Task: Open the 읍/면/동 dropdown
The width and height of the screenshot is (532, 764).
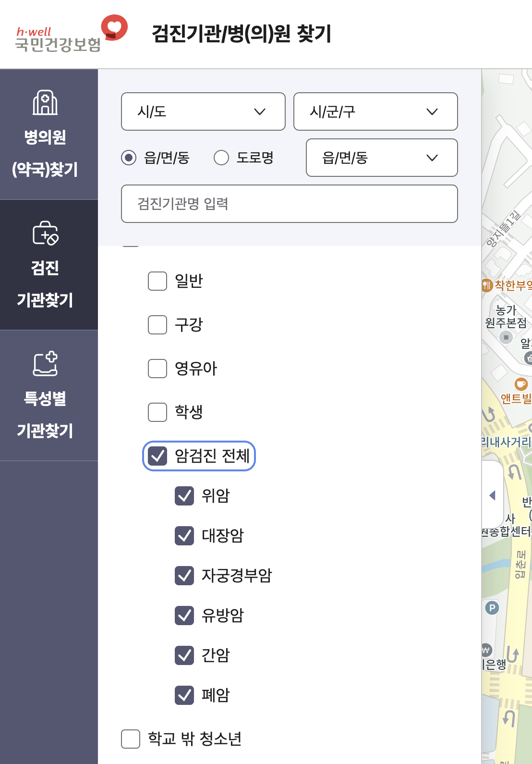Action: (x=382, y=158)
